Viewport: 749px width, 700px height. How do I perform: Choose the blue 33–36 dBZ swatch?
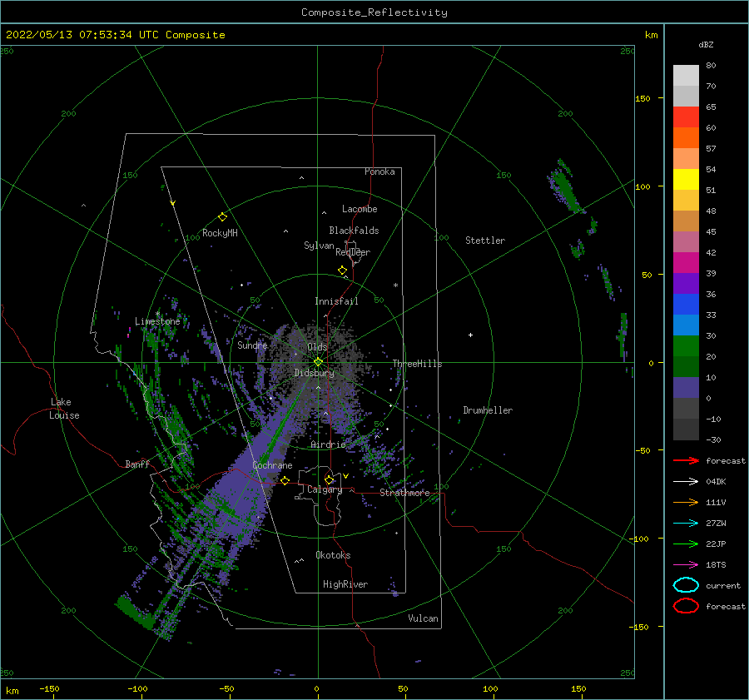tap(686, 304)
